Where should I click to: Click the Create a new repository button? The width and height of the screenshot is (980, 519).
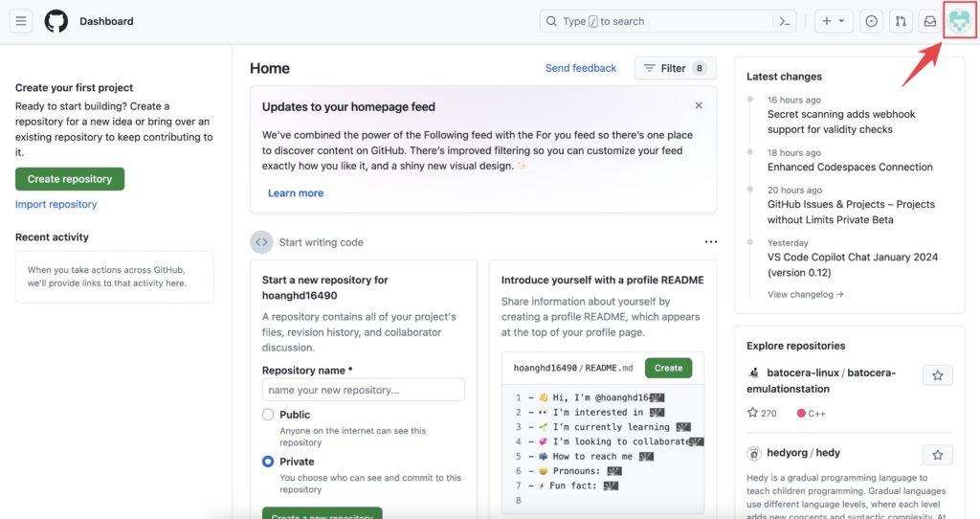[x=322, y=514]
